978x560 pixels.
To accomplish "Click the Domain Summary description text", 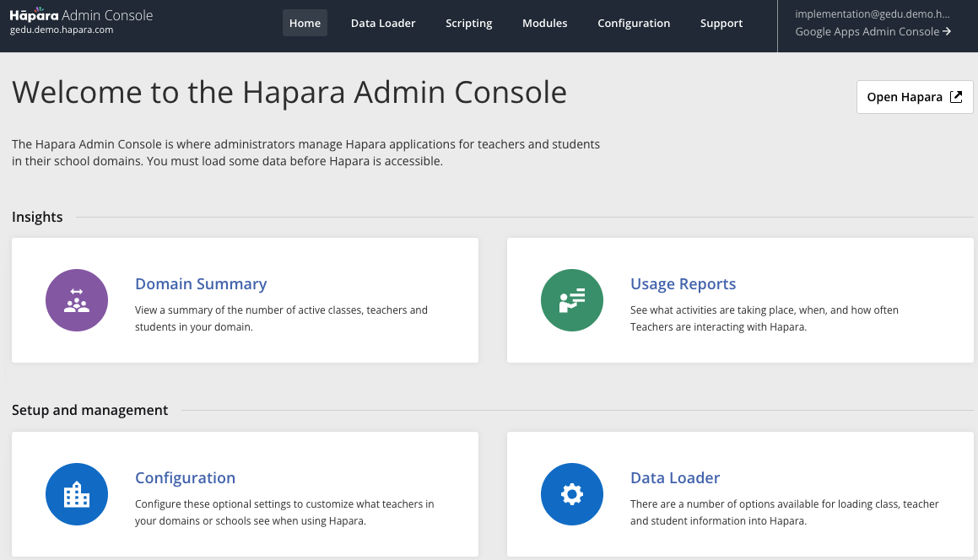I will pos(281,318).
